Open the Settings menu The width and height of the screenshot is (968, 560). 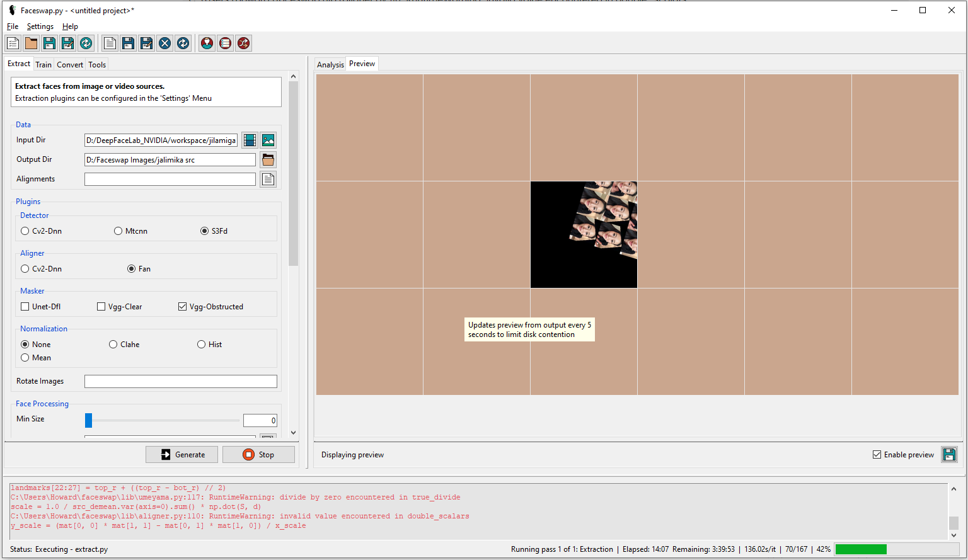point(40,26)
